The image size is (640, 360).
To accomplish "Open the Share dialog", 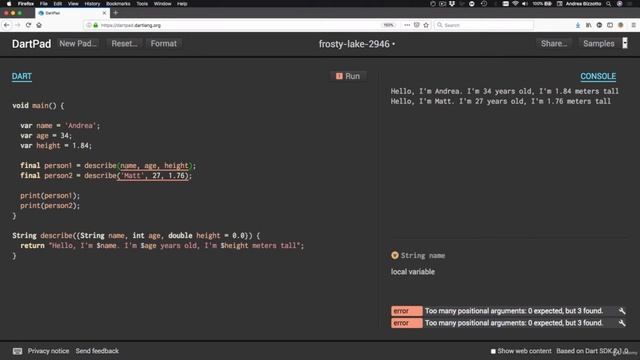I will click(x=553, y=44).
